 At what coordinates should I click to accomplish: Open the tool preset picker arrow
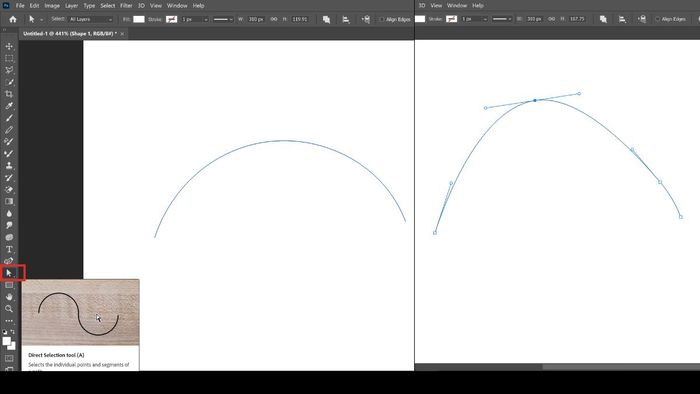(x=42, y=20)
